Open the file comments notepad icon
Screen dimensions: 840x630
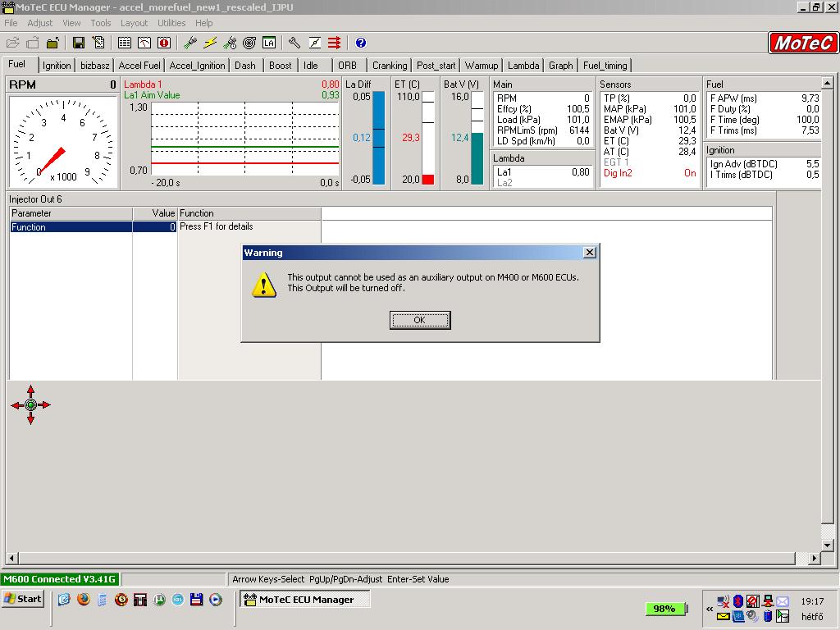[x=98, y=43]
